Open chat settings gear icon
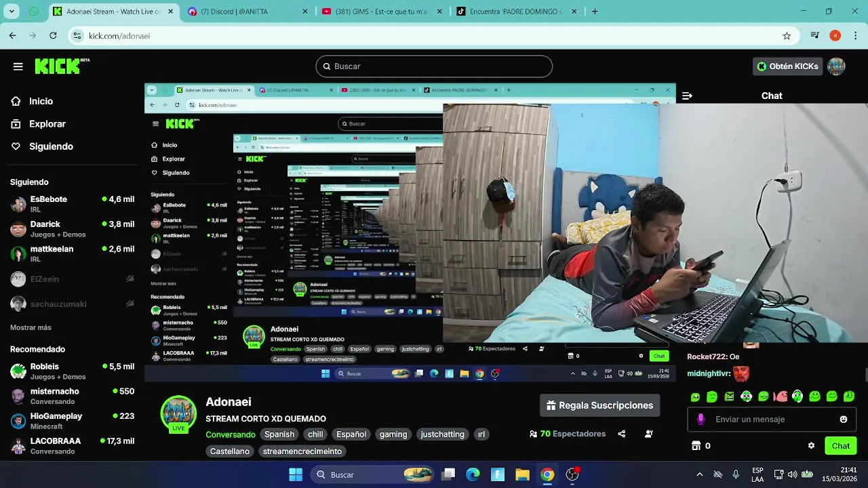This screenshot has height=488, width=868. pos(811,446)
